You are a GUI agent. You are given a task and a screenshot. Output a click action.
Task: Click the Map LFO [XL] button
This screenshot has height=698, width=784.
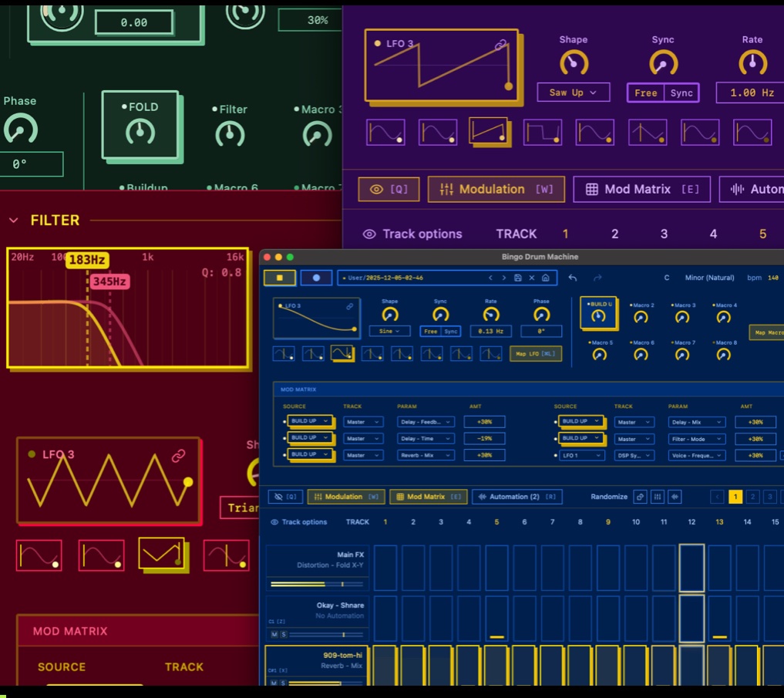tap(536, 354)
